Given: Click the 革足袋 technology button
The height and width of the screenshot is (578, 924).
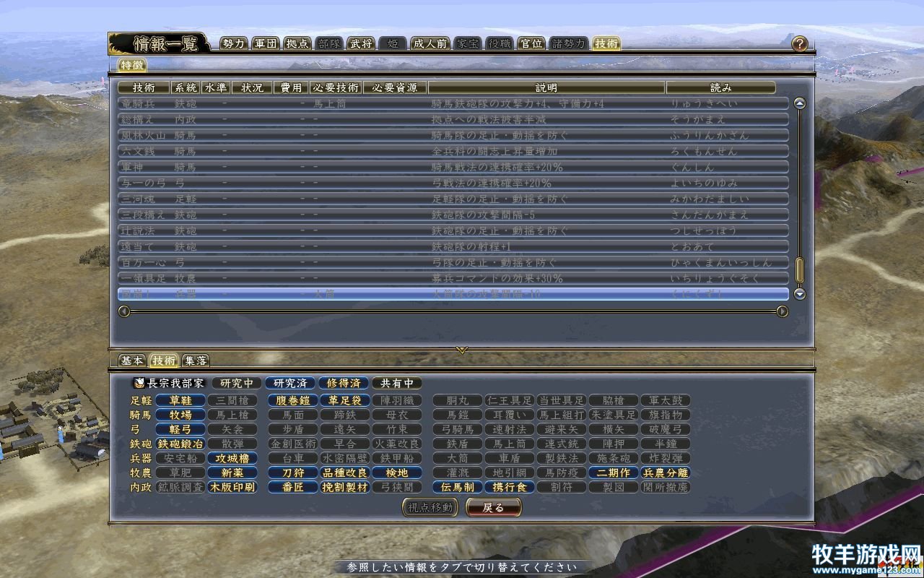Looking at the screenshot, I should click(345, 400).
